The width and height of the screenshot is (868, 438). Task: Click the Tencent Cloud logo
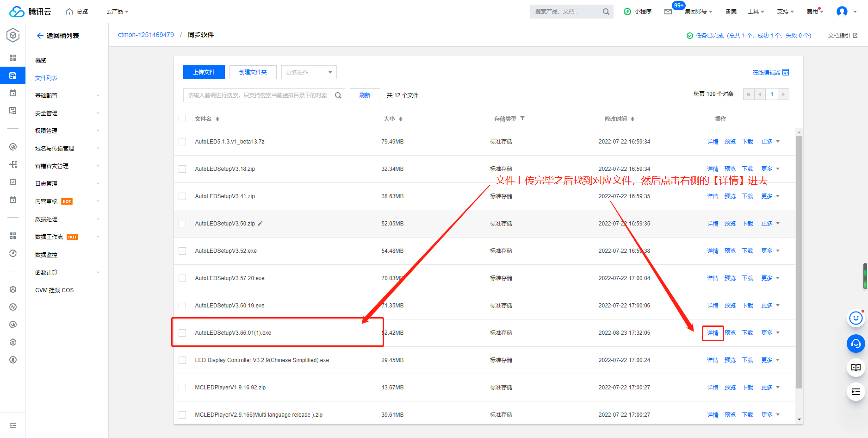[30, 12]
